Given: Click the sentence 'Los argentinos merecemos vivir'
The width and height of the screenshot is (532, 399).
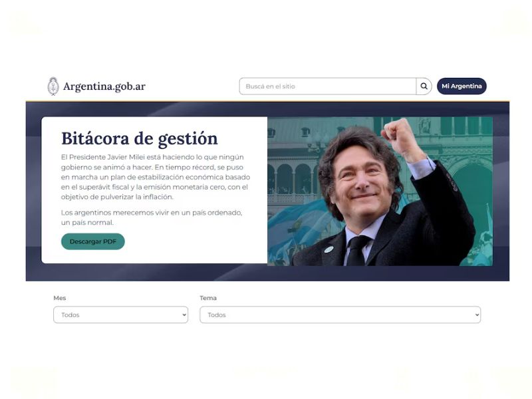Looking at the screenshot, I should tap(152, 217).
